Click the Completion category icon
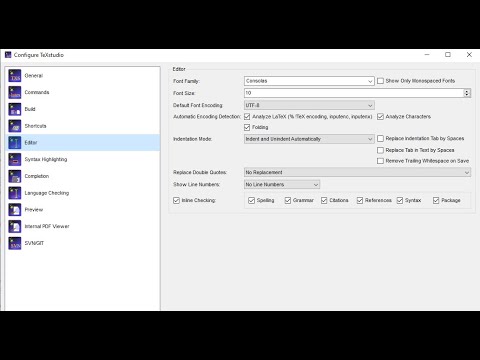Image resolution: width=480 pixels, height=360 pixels. (15, 176)
